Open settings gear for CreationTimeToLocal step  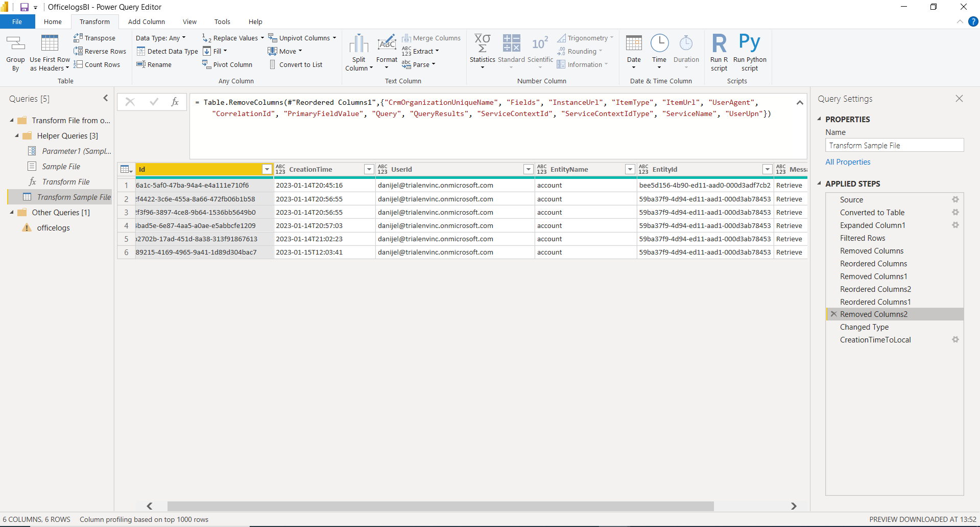coord(955,339)
